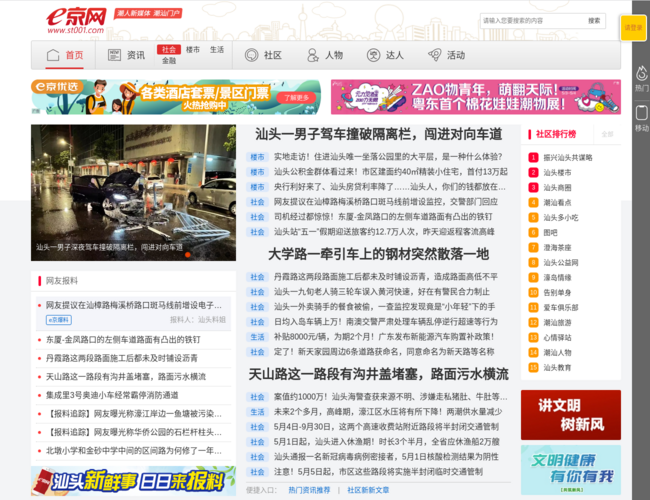The height and width of the screenshot is (500, 650).
Task: Click the search input field
Action: 532,21
